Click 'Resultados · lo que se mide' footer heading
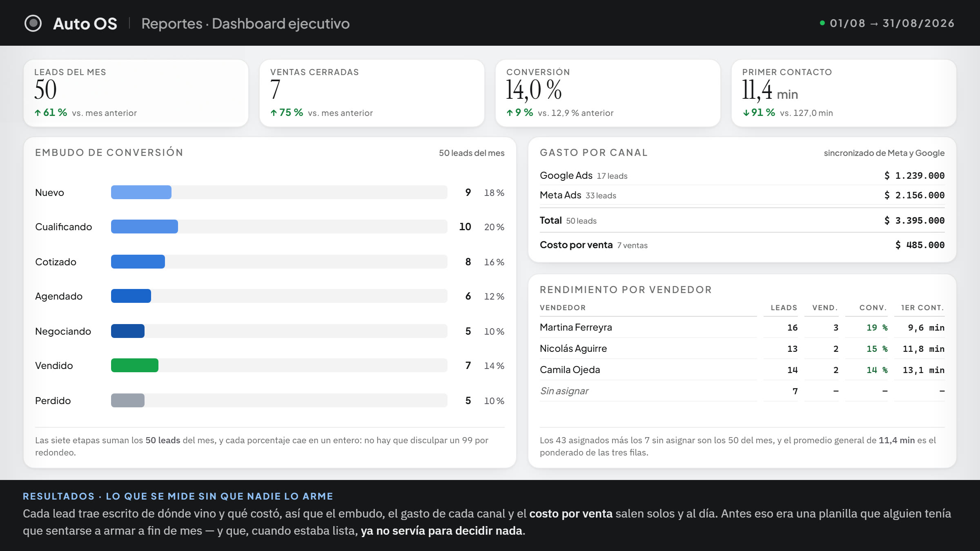 pyautogui.click(x=178, y=496)
